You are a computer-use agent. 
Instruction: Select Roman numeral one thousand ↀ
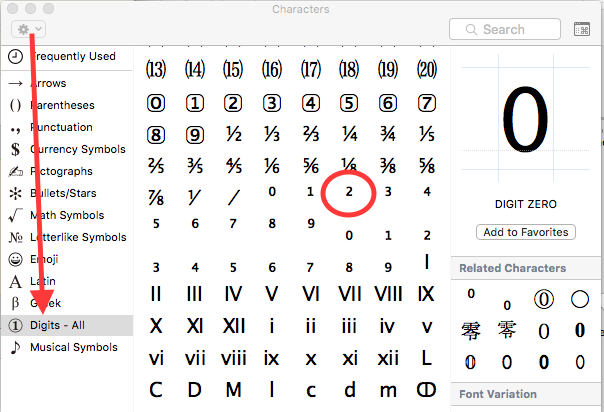click(426, 390)
